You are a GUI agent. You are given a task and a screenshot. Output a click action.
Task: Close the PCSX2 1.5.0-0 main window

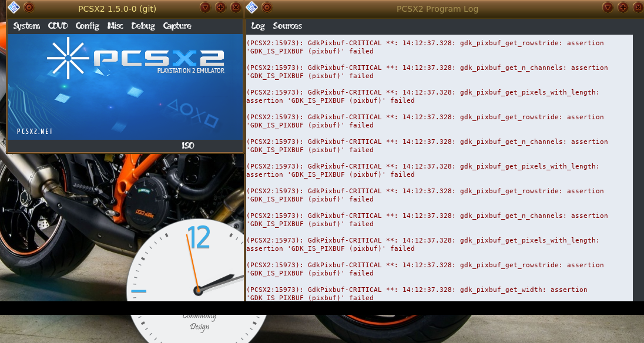click(x=236, y=8)
